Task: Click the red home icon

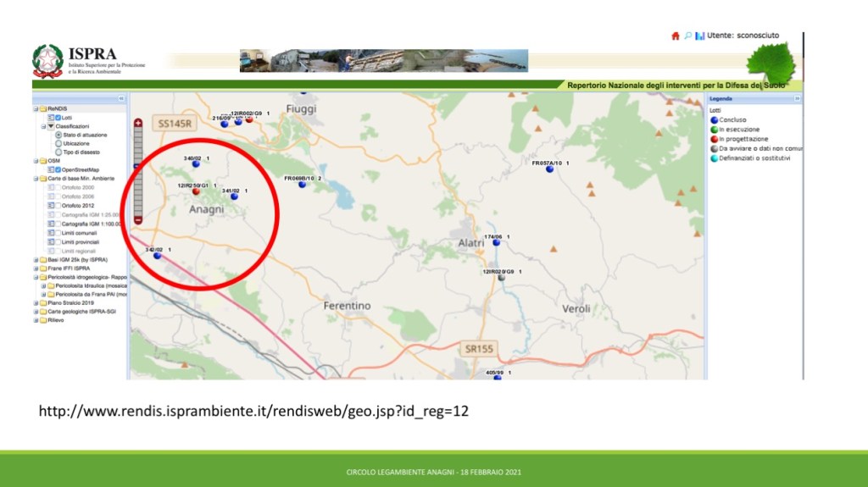Action: pyautogui.click(x=676, y=36)
